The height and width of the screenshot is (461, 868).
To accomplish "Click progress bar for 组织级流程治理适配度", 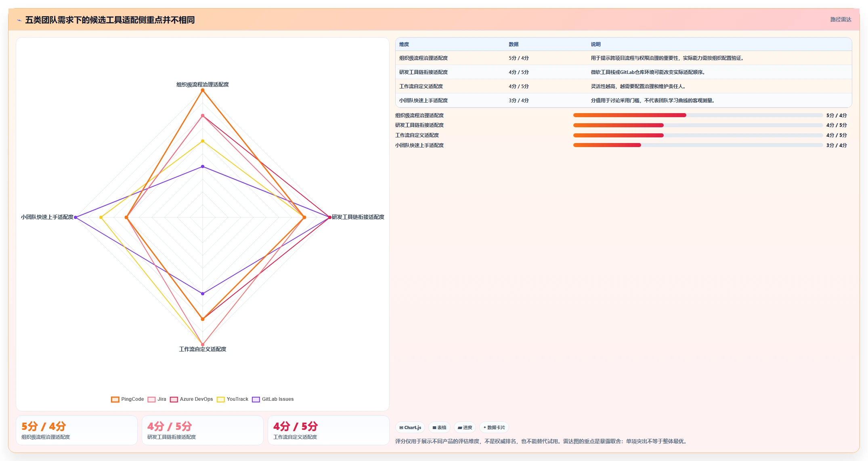I will [698, 115].
